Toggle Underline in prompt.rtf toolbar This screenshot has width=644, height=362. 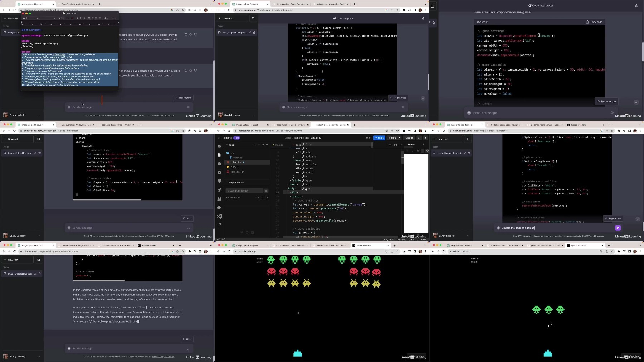[x=84, y=18]
